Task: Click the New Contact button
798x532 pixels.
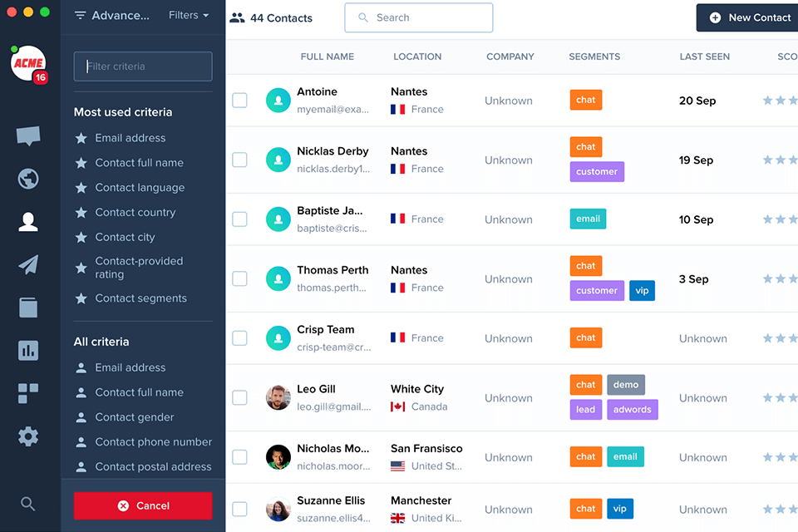Action: [747, 17]
